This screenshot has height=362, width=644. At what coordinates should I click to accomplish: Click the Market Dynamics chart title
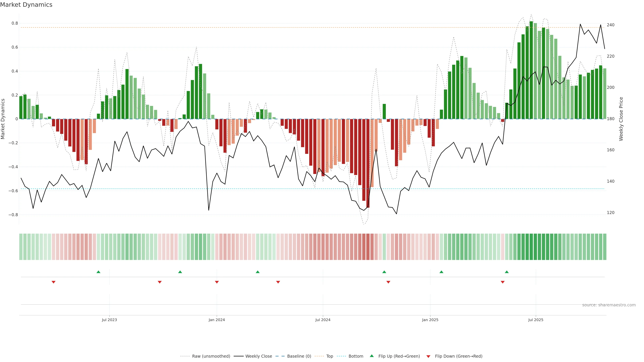[26, 5]
